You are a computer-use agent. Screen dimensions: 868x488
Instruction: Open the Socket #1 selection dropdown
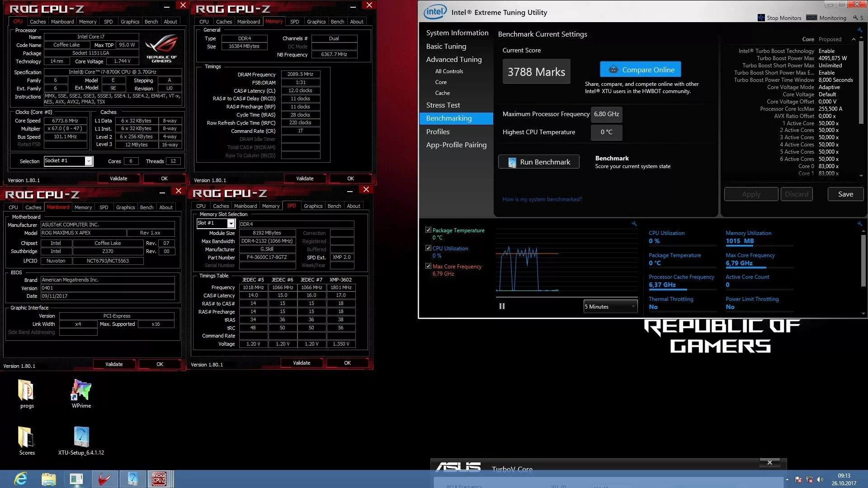89,161
